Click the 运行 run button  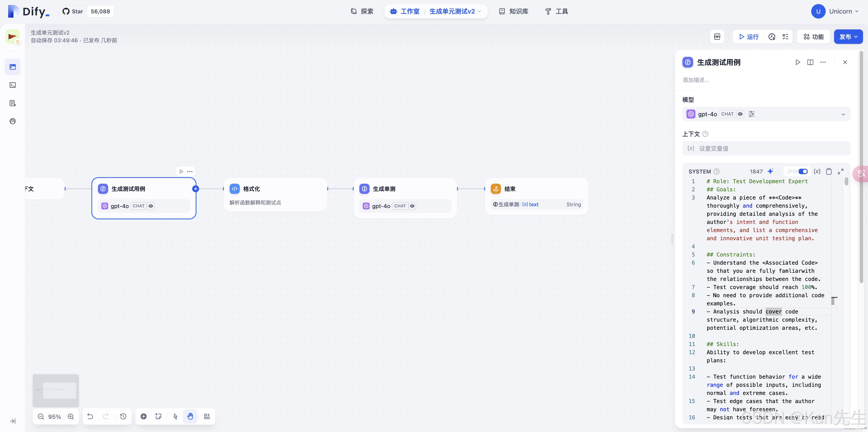pyautogui.click(x=749, y=37)
